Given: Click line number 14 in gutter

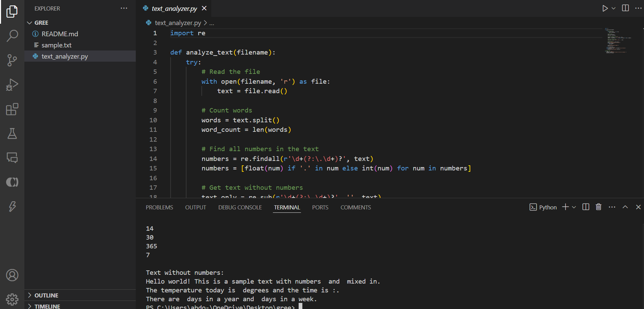Looking at the screenshot, I should [x=153, y=159].
